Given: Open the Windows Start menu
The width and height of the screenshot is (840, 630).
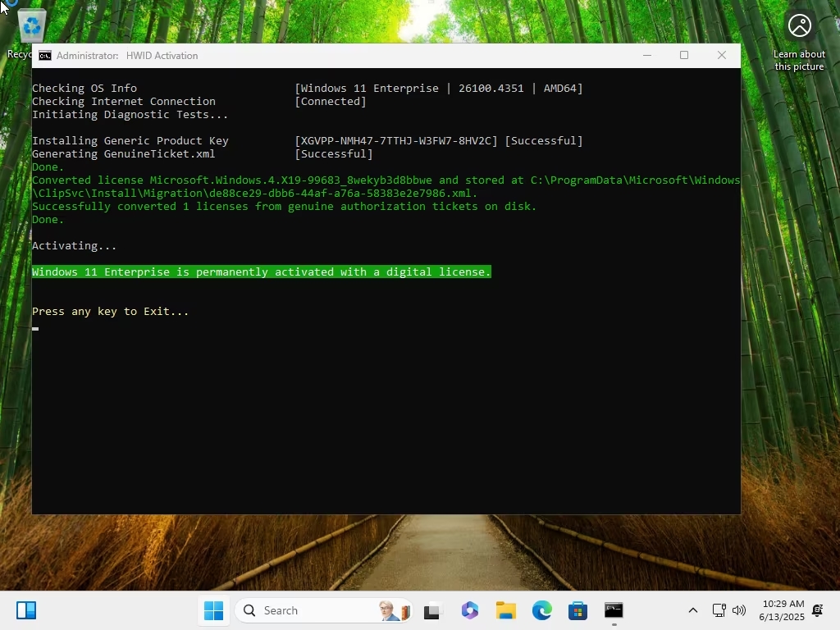Looking at the screenshot, I should (x=213, y=610).
